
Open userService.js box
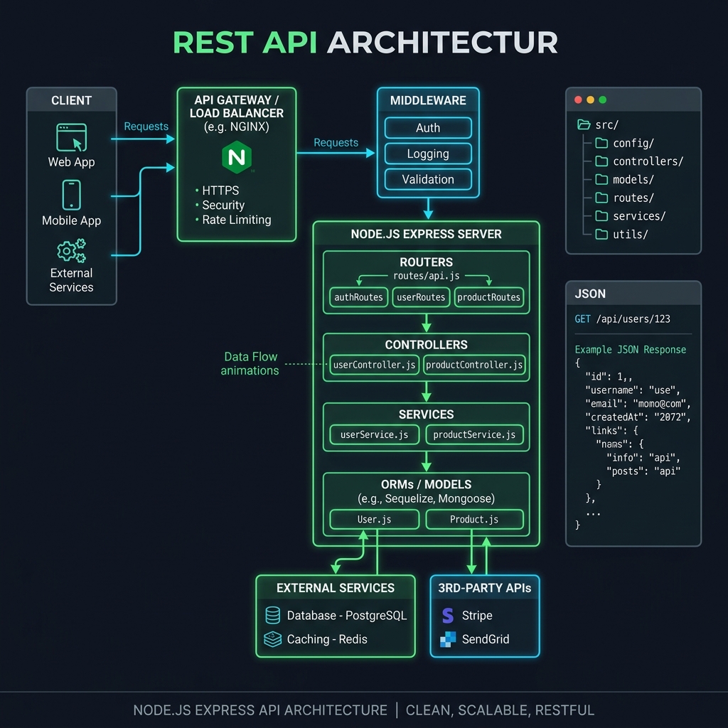[374, 434]
